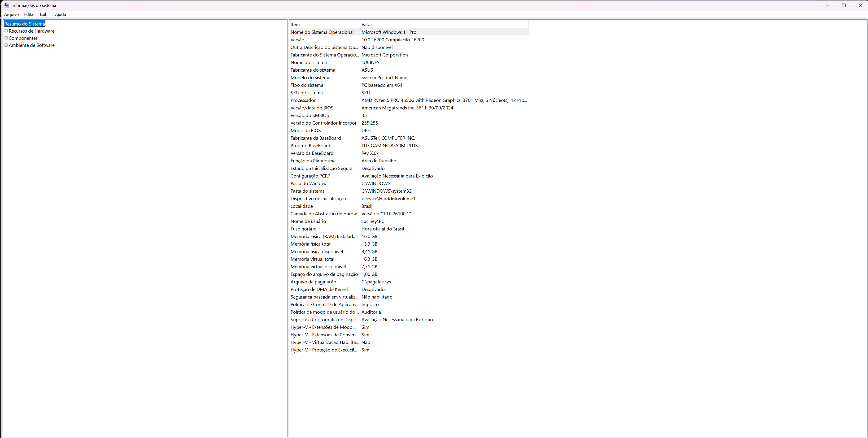This screenshot has width=868, height=438.
Task: Click \Device\HarddiskVolume1 value
Action: coord(388,199)
